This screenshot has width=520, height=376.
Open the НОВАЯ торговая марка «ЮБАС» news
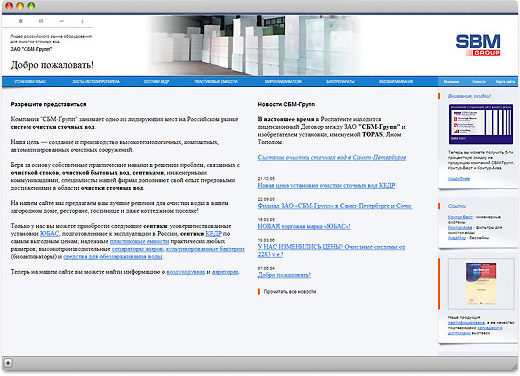[x=304, y=226]
